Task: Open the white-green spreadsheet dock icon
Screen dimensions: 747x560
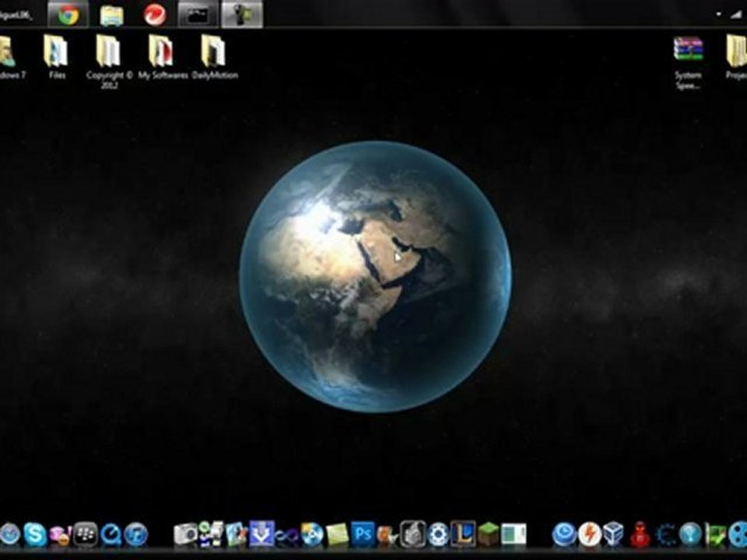Action: click(514, 534)
